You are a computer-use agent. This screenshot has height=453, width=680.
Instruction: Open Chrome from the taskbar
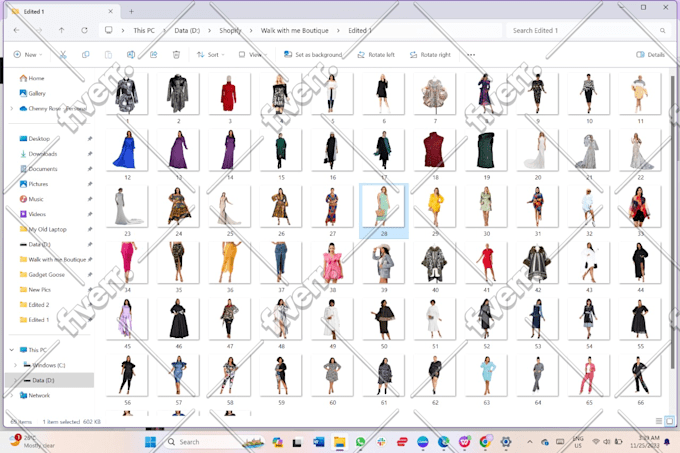[x=485, y=442]
